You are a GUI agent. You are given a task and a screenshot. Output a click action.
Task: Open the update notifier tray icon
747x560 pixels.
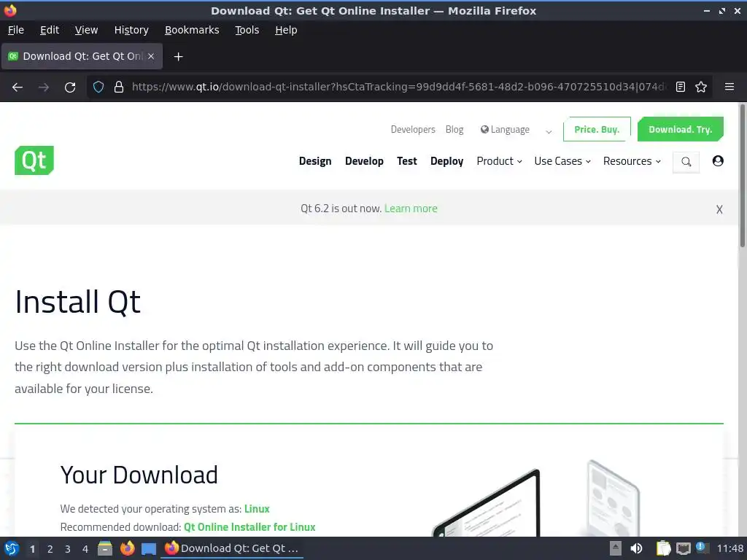tap(701, 548)
